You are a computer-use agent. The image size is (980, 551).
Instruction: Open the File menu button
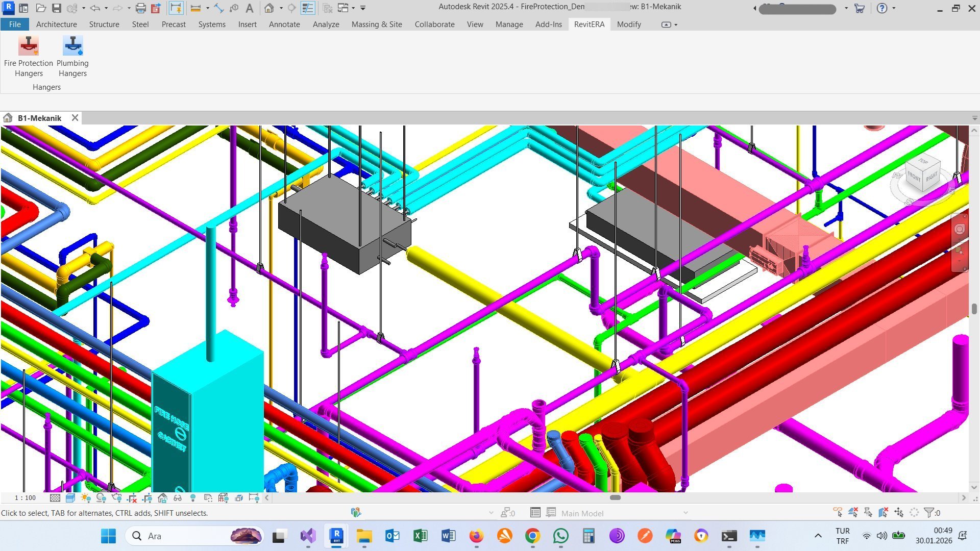[x=15, y=24]
